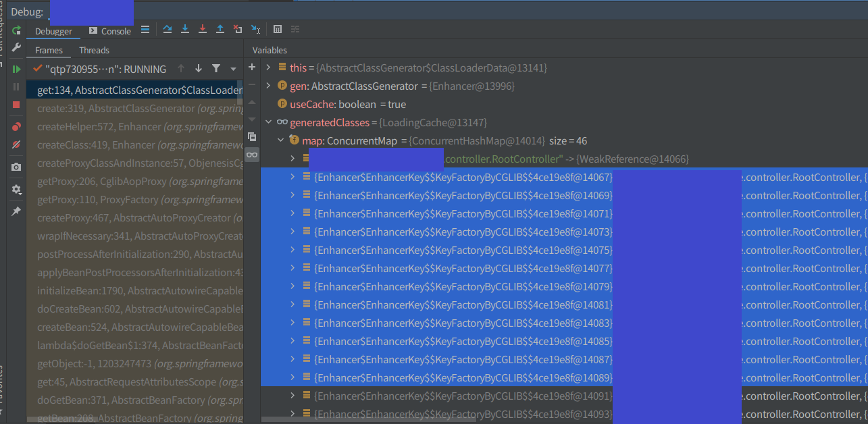Toggle show watches glasses button
868x424 pixels.
252,155
